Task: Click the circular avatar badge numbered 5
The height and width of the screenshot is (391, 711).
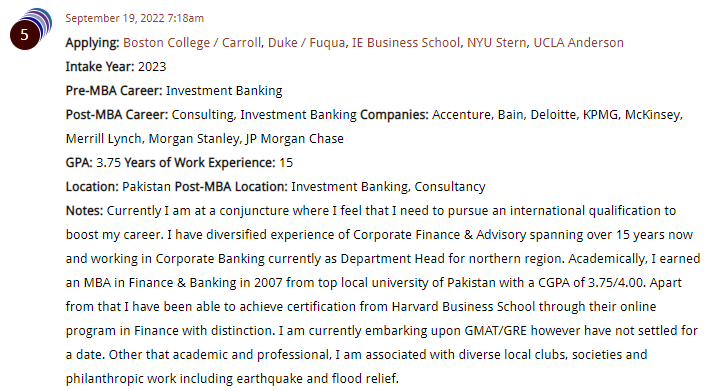Action: click(x=24, y=34)
